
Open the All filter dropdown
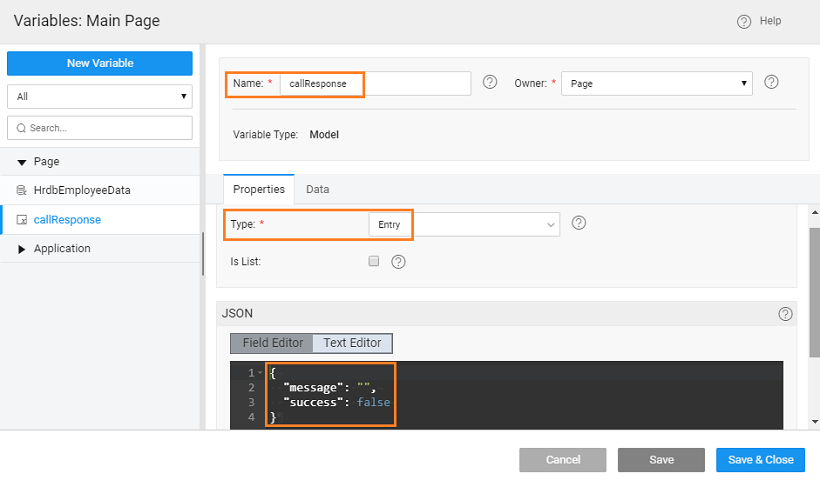click(99, 97)
